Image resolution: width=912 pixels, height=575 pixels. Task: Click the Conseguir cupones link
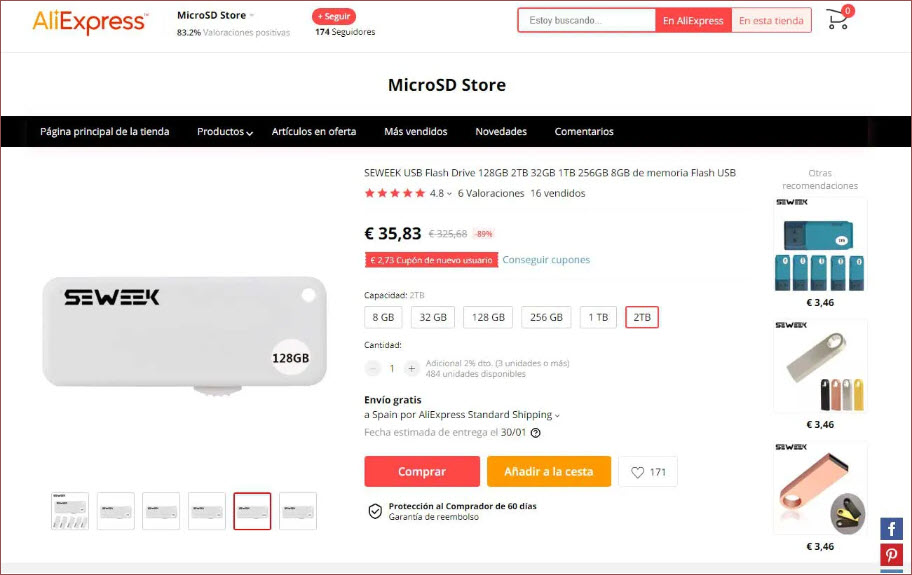[546, 260]
